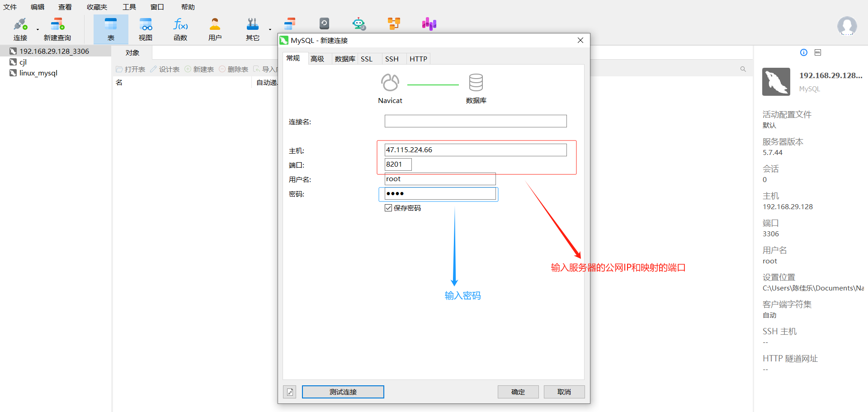Click the DDL icon in right panel
This screenshot has width=868, height=412.
coord(818,52)
